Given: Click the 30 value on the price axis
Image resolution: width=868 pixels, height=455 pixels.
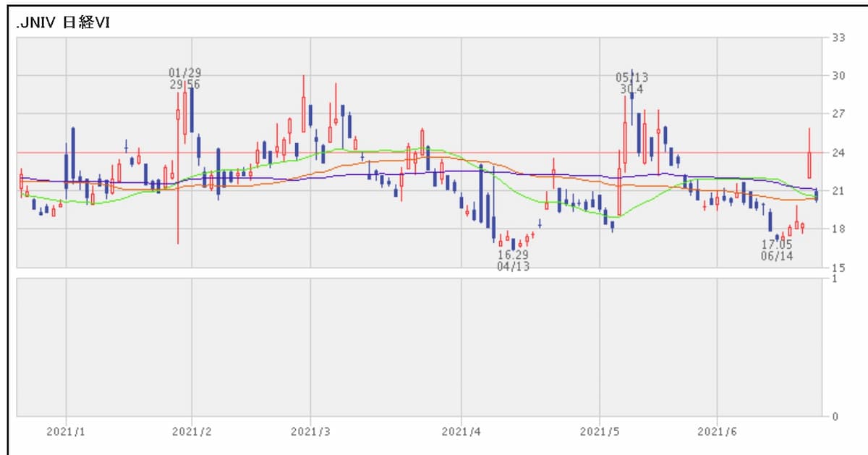Looking at the screenshot, I should tap(839, 75).
